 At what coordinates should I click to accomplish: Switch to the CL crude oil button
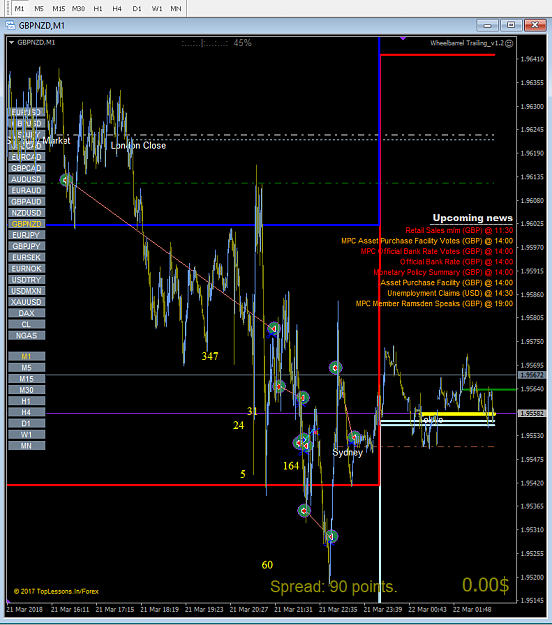click(26, 324)
